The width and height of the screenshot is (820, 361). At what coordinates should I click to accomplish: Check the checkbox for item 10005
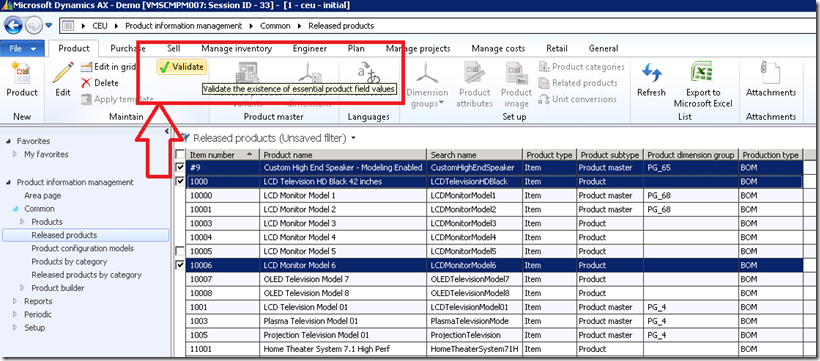click(x=180, y=251)
